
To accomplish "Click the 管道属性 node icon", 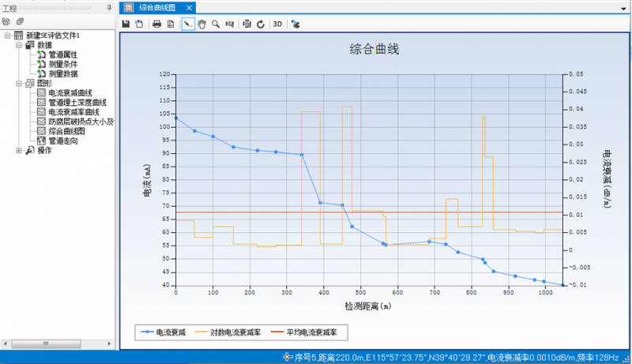I will (41, 54).
